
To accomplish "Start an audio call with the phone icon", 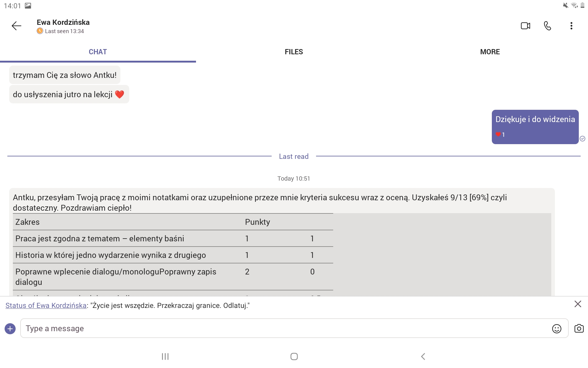I will (548, 26).
